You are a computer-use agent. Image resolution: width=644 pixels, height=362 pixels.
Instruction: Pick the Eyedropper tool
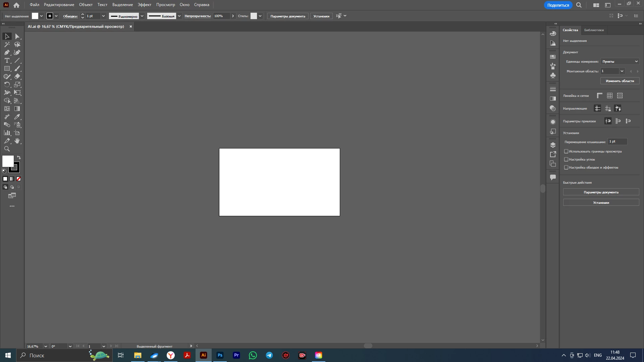[x=17, y=117]
